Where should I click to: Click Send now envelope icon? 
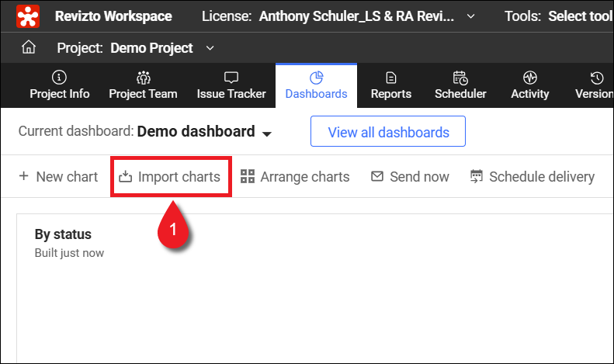(377, 177)
